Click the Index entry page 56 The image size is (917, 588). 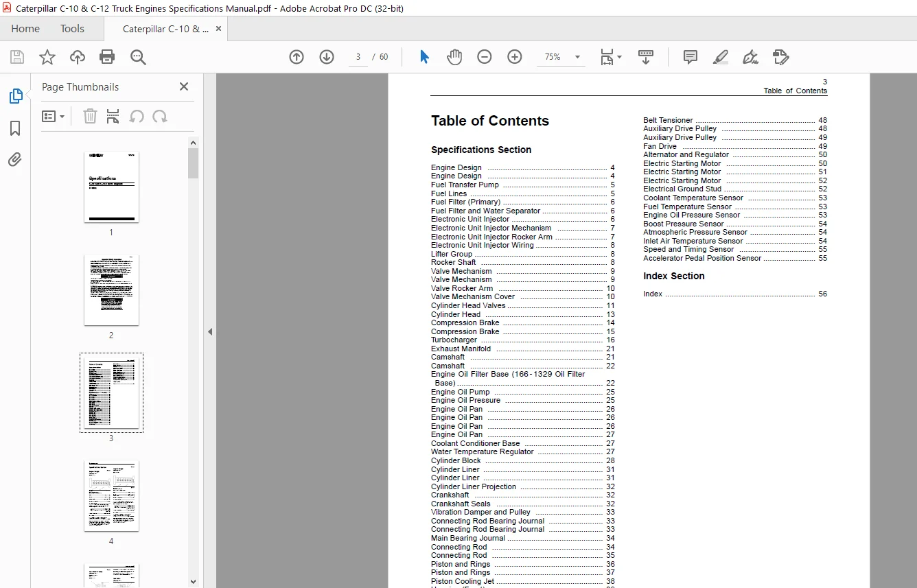click(x=735, y=294)
